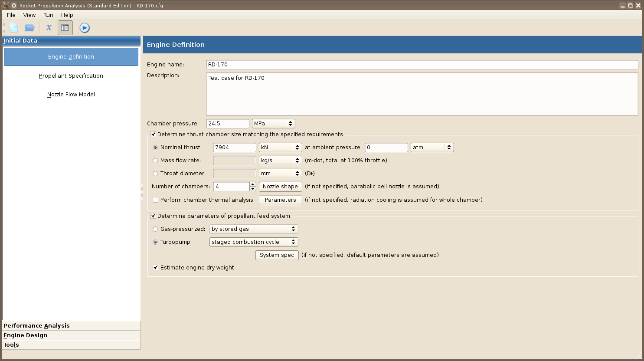
Task: Select the Turbopump radio button
Action: tap(155, 242)
